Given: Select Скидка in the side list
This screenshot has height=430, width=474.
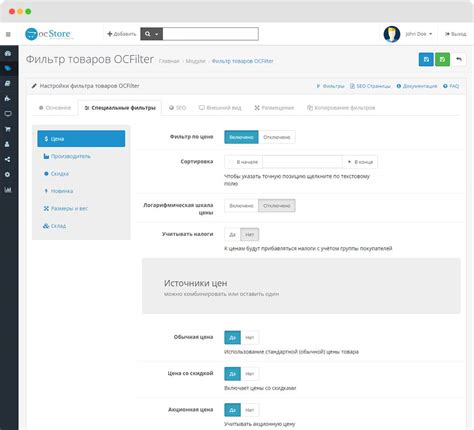Looking at the screenshot, I should tap(81, 174).
